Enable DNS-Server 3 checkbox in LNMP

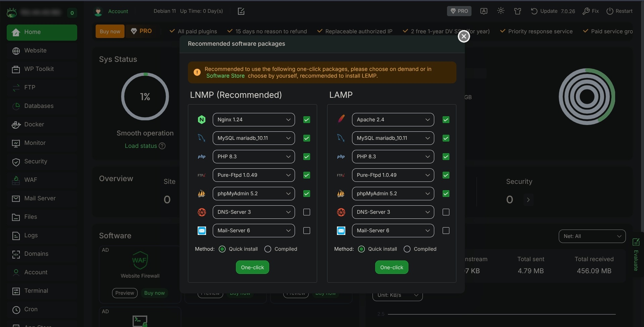point(306,212)
